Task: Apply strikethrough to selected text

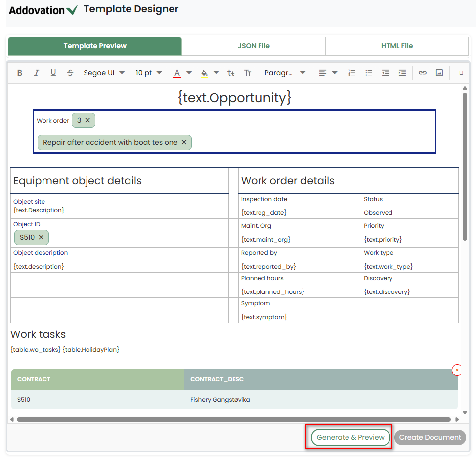Action: [x=70, y=73]
